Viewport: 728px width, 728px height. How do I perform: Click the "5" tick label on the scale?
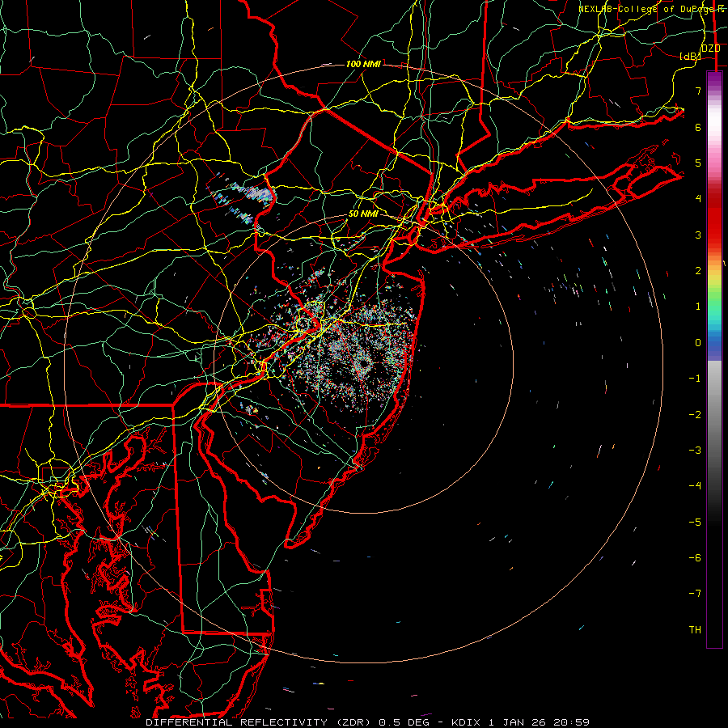(x=698, y=163)
